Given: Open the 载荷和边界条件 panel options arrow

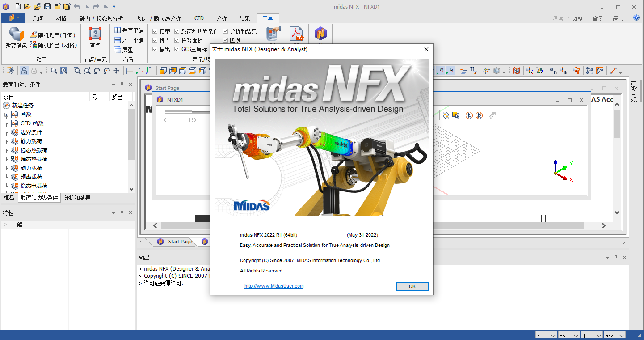Looking at the screenshot, I should click(x=114, y=85).
